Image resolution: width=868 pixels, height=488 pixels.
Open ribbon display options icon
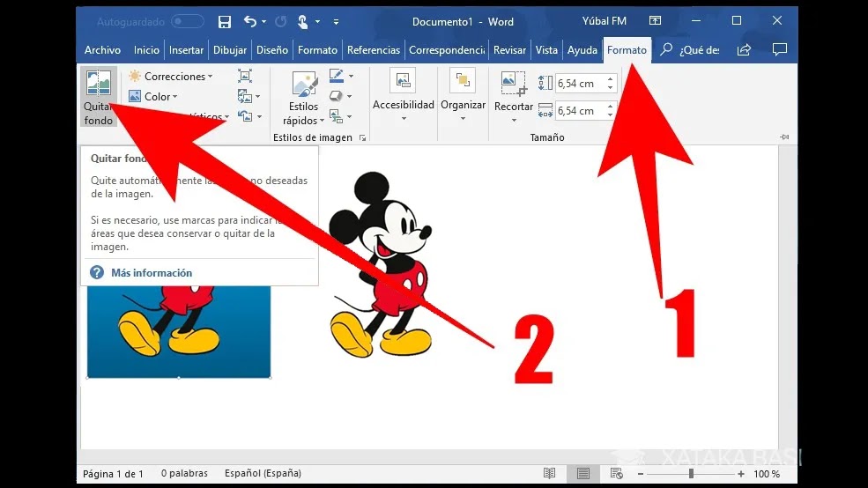[655, 21]
